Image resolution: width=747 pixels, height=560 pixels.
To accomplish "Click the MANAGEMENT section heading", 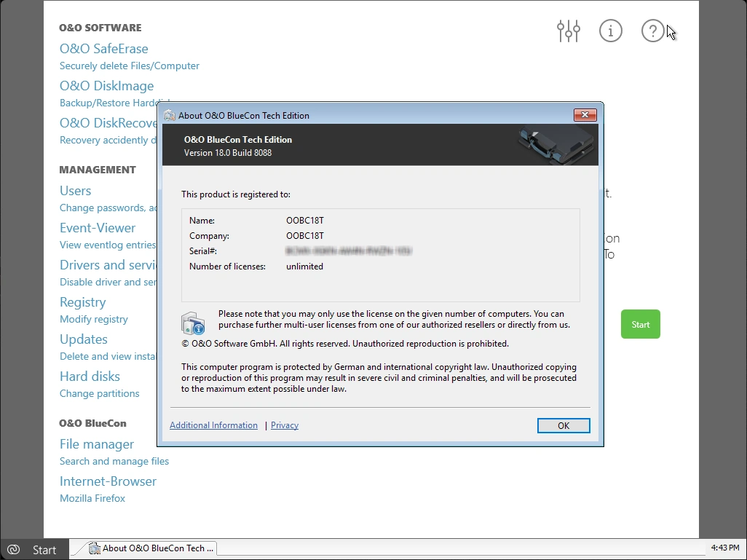I will pos(97,170).
